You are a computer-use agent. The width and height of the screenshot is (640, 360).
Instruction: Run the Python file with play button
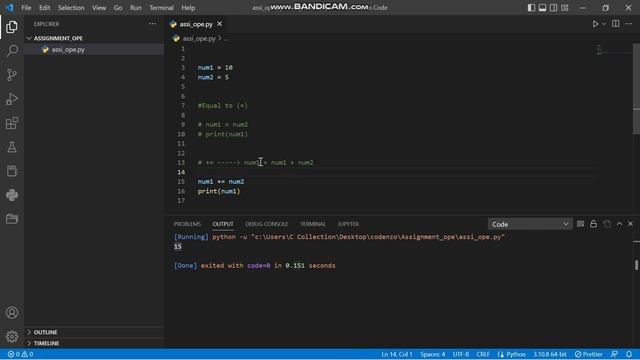pyautogui.click(x=596, y=24)
